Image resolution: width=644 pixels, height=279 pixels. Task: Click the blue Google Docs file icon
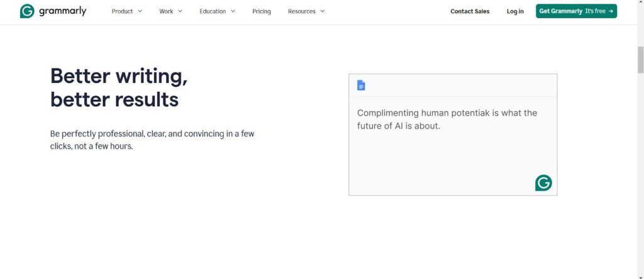click(361, 85)
